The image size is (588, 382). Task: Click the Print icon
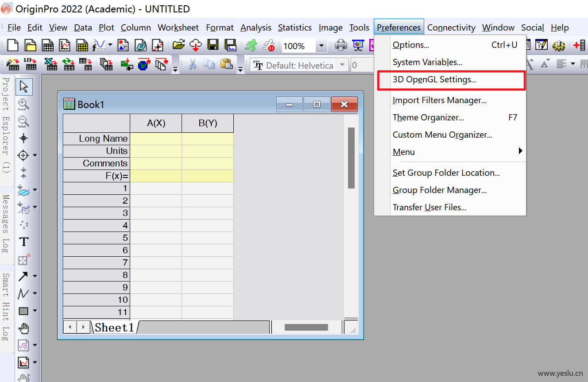point(341,45)
